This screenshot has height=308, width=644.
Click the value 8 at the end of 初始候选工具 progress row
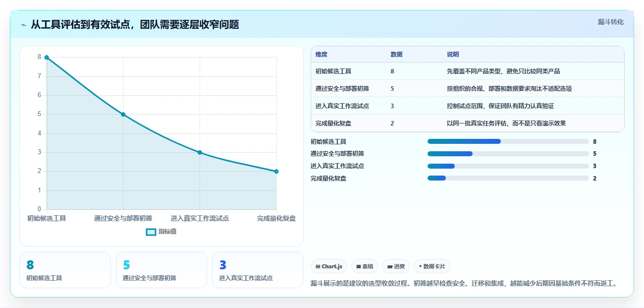coord(594,141)
